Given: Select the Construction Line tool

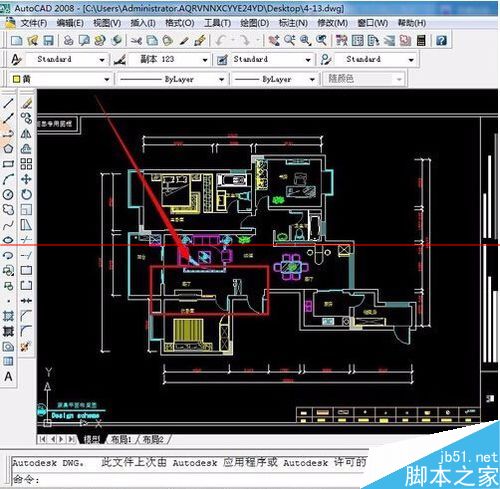Looking at the screenshot, I should pyautogui.click(x=8, y=118).
